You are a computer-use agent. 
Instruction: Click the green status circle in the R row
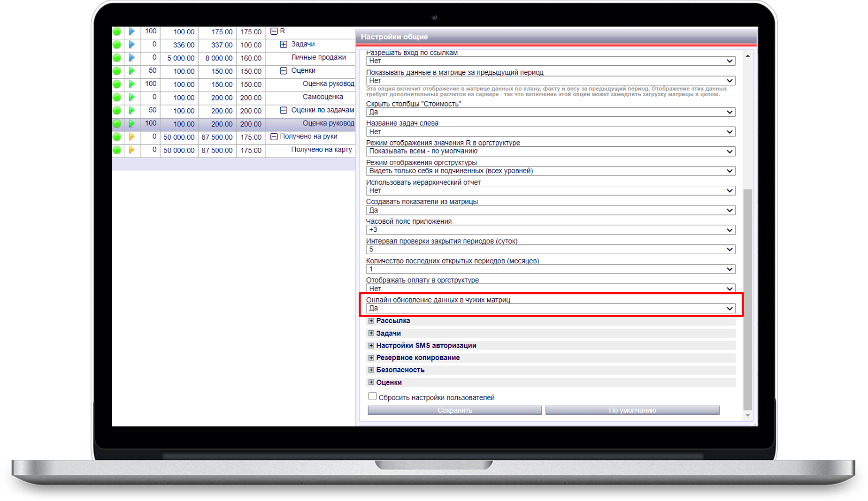coord(117,31)
